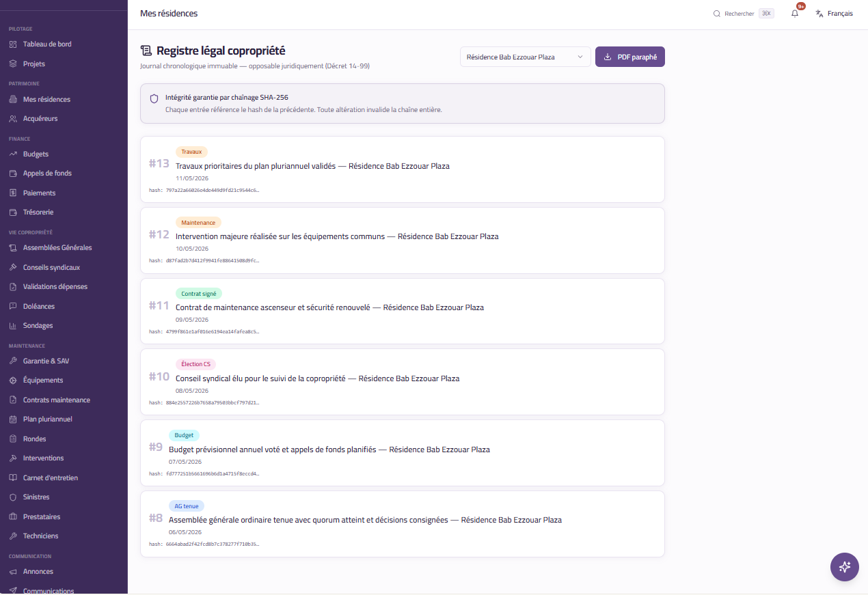This screenshot has height=595, width=868.
Task: Click the Conseils syndicaux gavel icon
Action: pos(13,268)
